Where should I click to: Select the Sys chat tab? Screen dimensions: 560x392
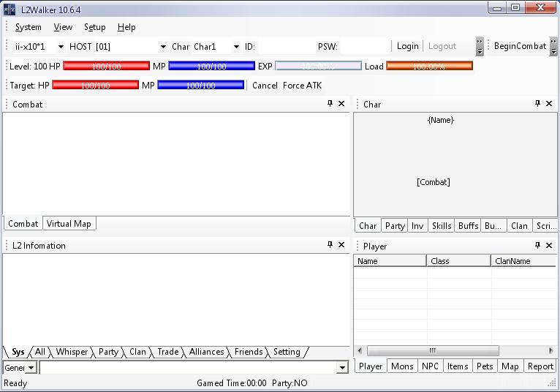18,352
